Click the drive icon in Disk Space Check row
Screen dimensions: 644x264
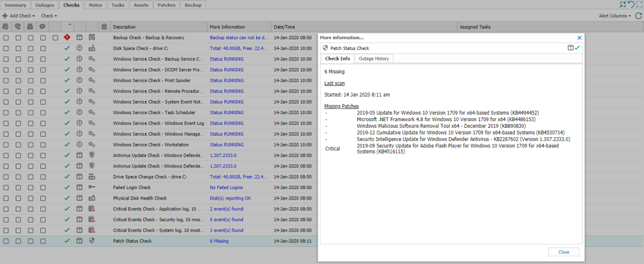pyautogui.click(x=92, y=48)
